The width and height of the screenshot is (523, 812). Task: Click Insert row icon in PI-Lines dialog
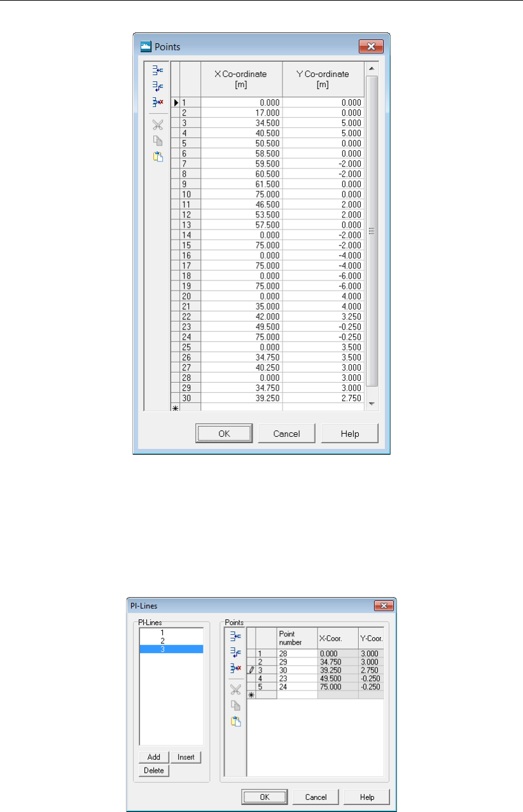tap(235, 652)
